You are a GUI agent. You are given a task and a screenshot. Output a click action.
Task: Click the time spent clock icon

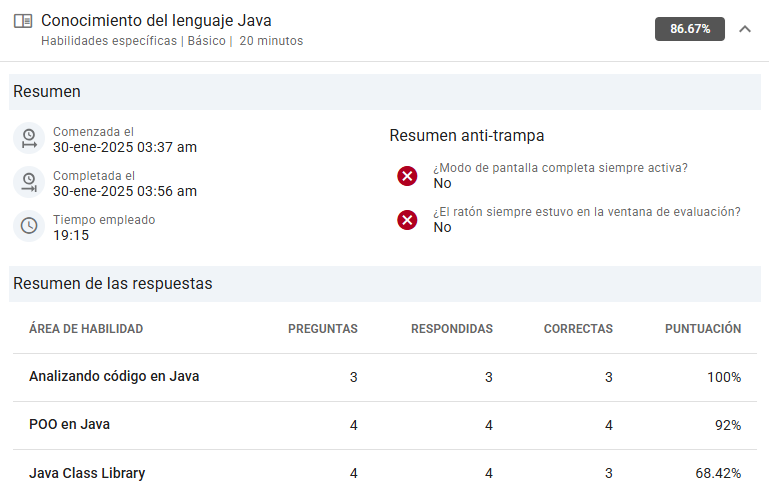point(29,227)
